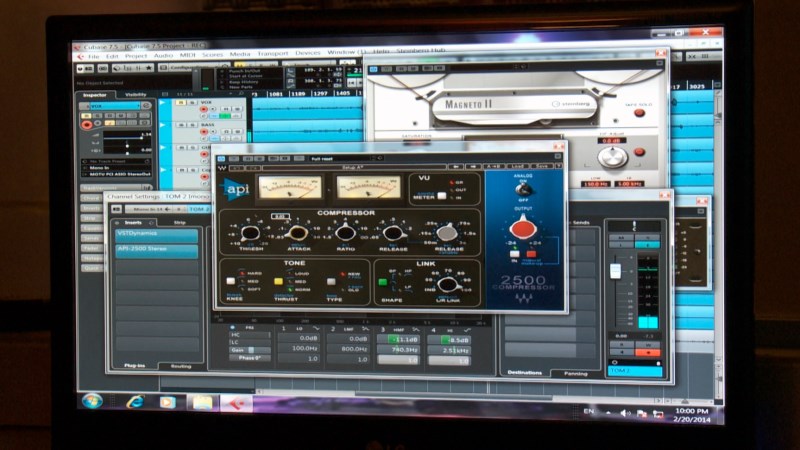Switch to the Routing tab in Channel Settings
800x450 pixels.
coord(181,366)
